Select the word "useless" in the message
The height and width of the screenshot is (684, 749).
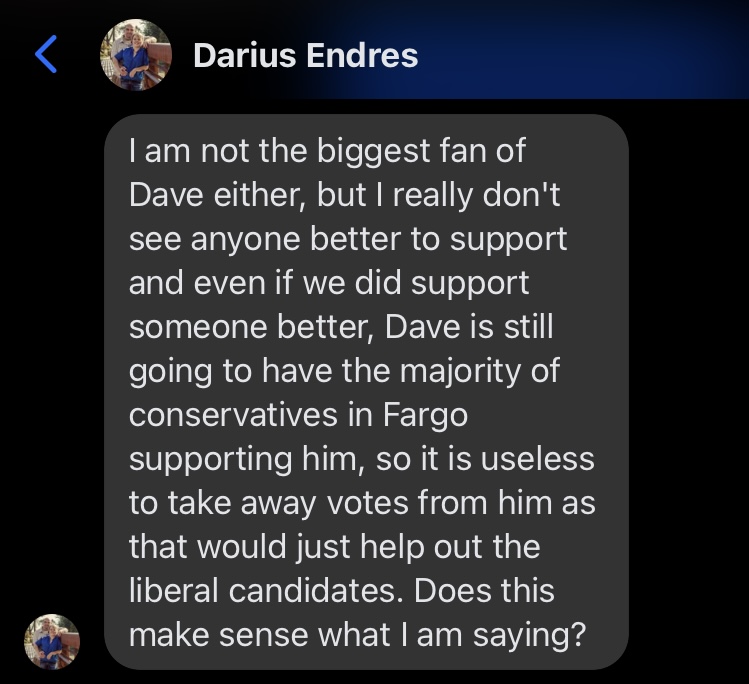(x=537, y=459)
